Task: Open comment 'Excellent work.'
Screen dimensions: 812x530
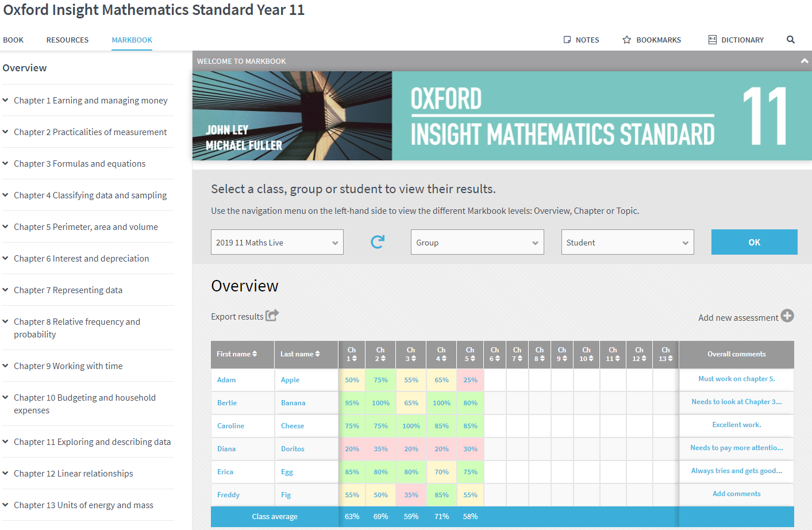Action: [737, 425]
